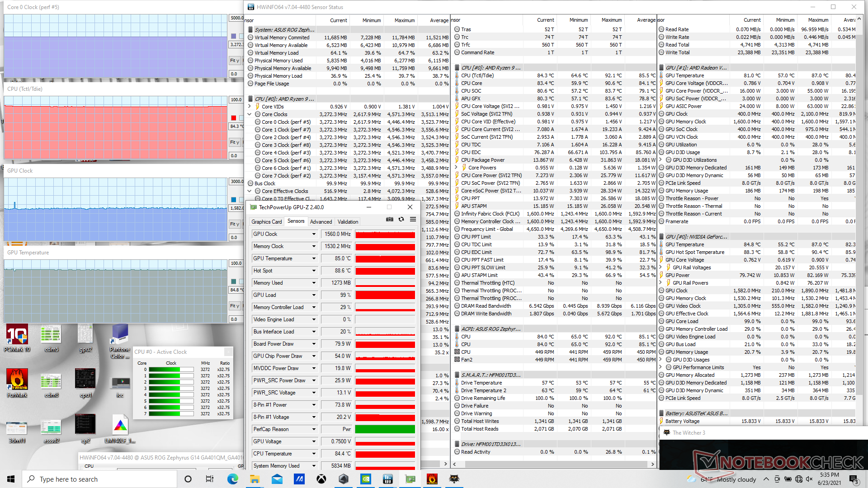Select the Sensors tab in GPU-Z
868x488 pixels.
(x=296, y=221)
